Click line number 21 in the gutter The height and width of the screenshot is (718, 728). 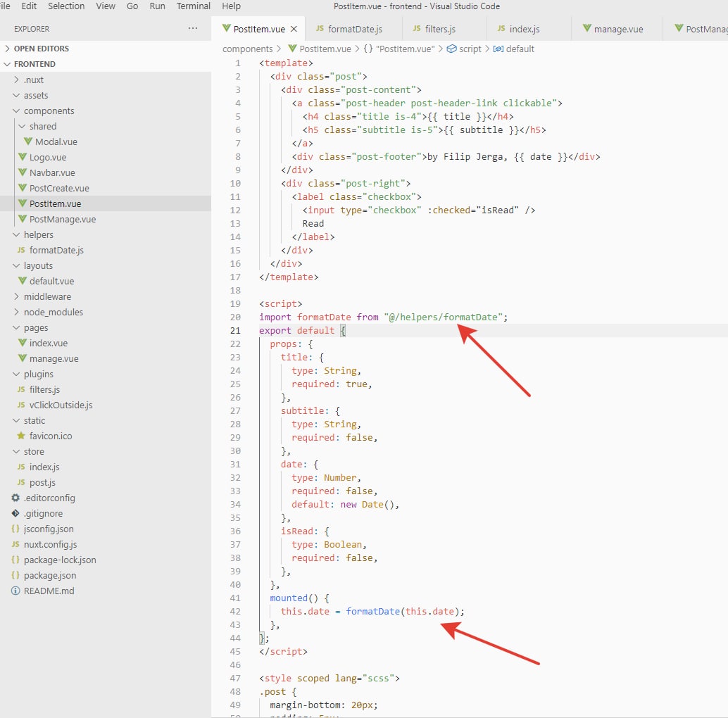[x=235, y=330]
